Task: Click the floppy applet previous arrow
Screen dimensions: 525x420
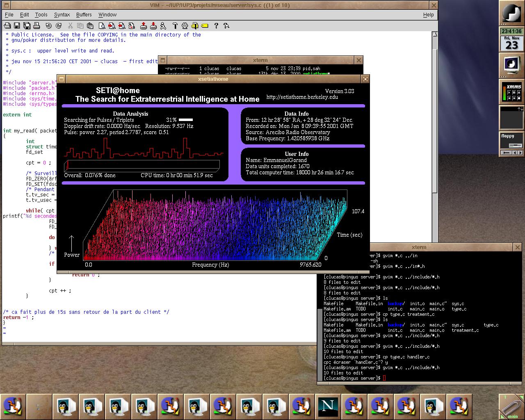Action: [x=515, y=153]
